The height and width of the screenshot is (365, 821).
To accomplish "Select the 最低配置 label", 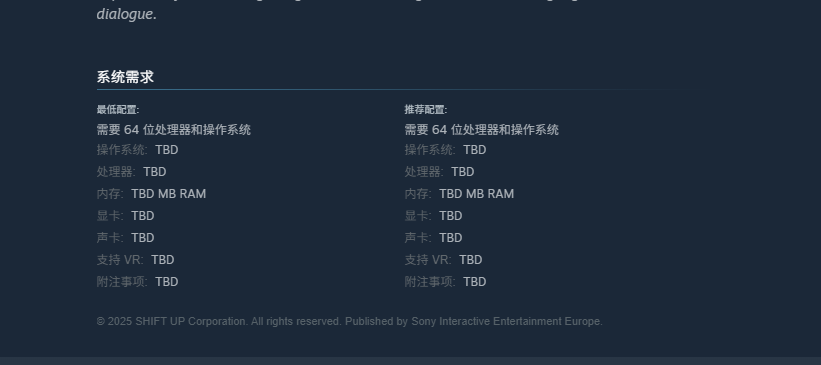I will click(118, 109).
